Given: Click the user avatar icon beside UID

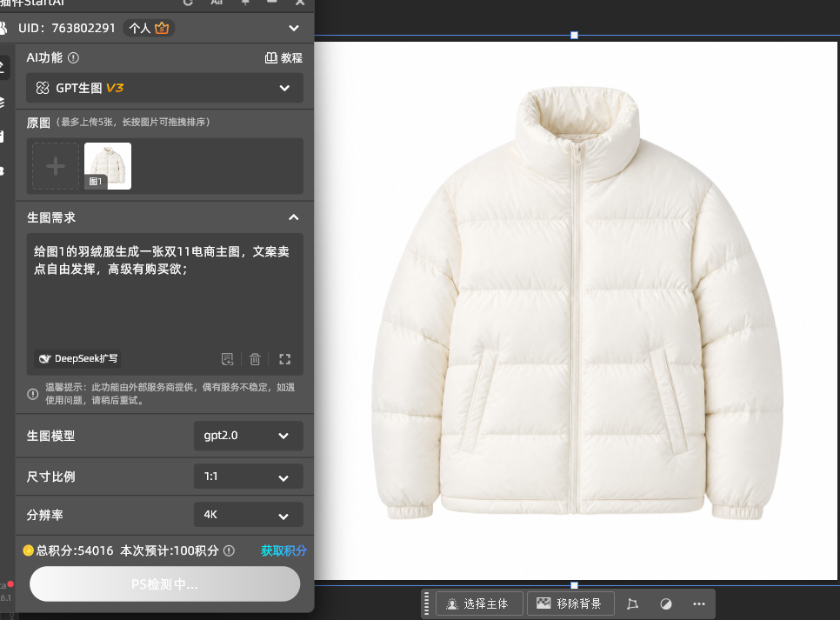Looking at the screenshot, I should click(x=3, y=28).
